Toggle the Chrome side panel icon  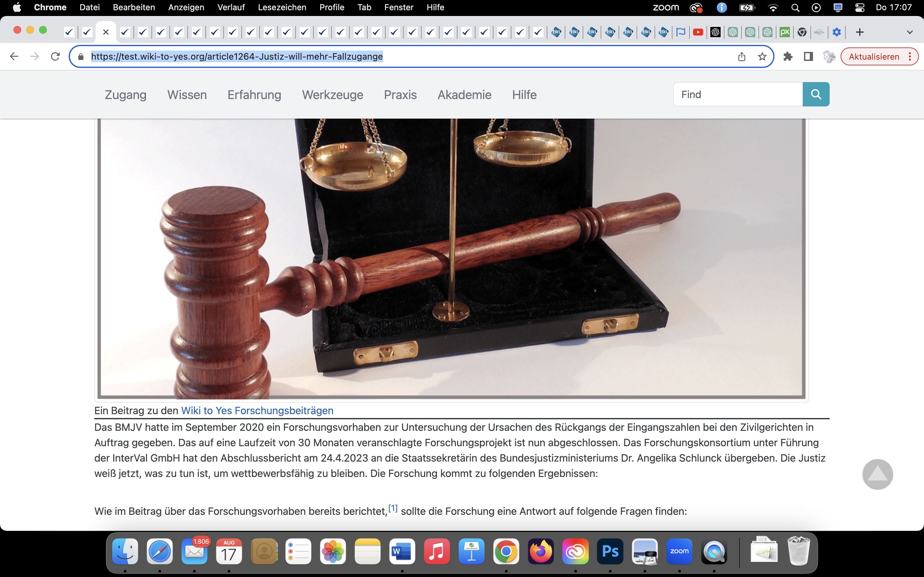tap(808, 56)
